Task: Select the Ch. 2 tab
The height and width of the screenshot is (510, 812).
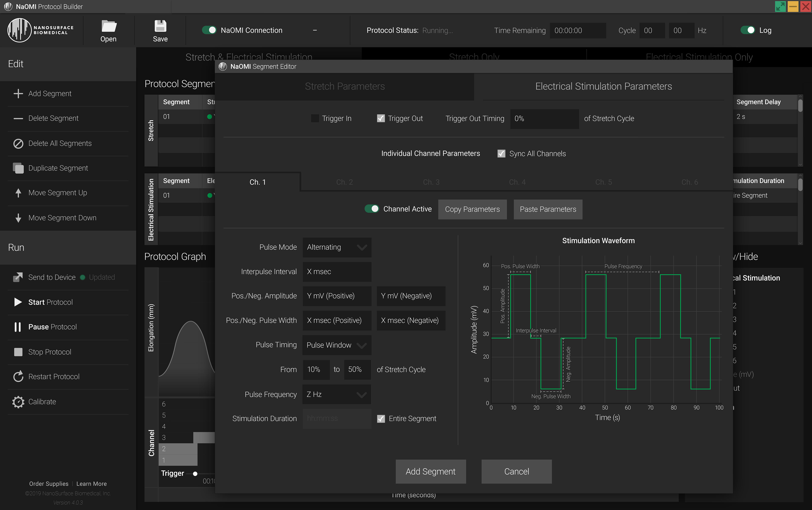Action: tap(344, 182)
